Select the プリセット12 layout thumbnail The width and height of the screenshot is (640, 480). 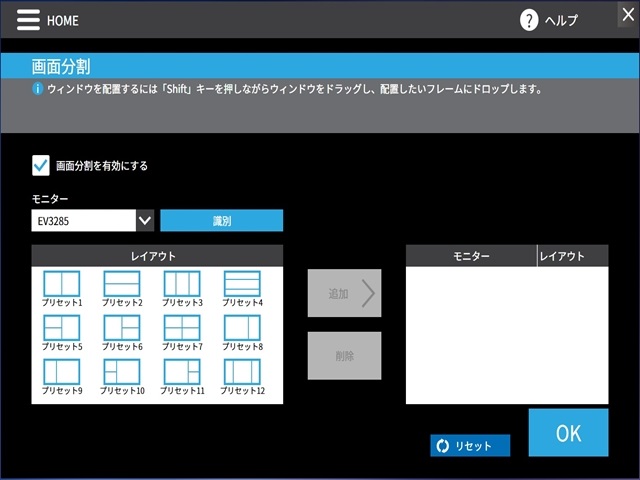[242, 371]
